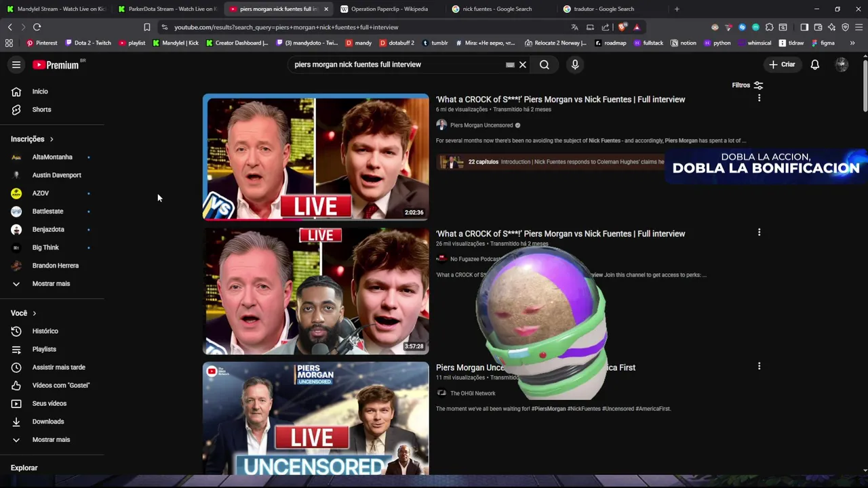Open the account avatar menu
The height and width of the screenshot is (488, 868).
click(842, 64)
